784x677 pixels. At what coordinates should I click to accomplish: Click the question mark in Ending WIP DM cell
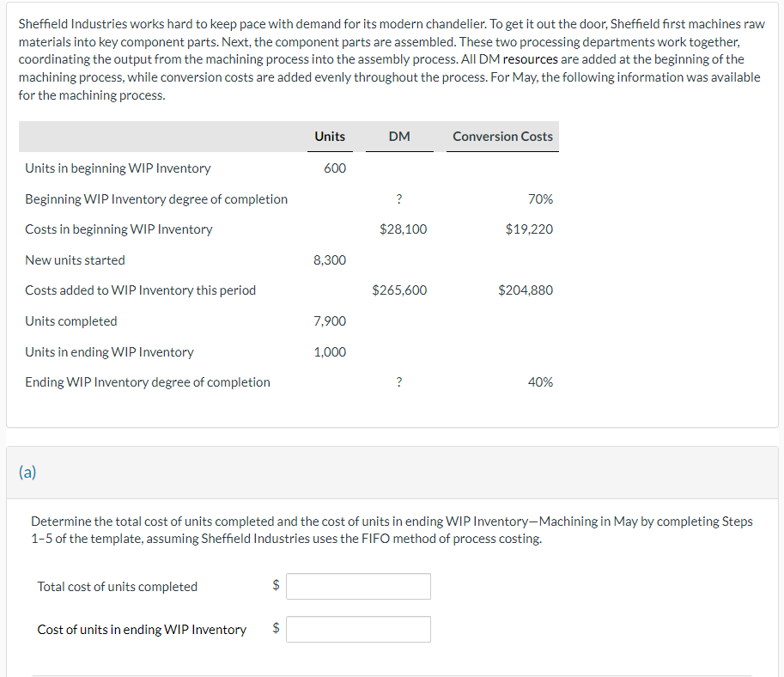399,382
